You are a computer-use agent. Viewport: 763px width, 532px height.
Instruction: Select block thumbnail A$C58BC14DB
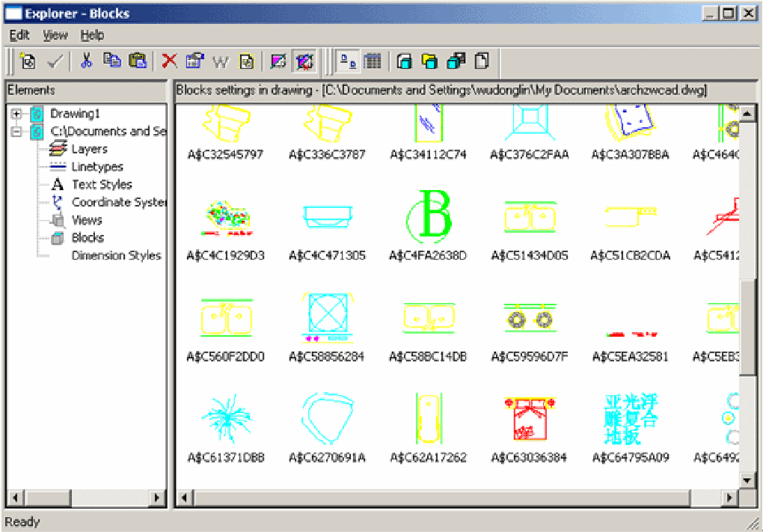(x=429, y=318)
